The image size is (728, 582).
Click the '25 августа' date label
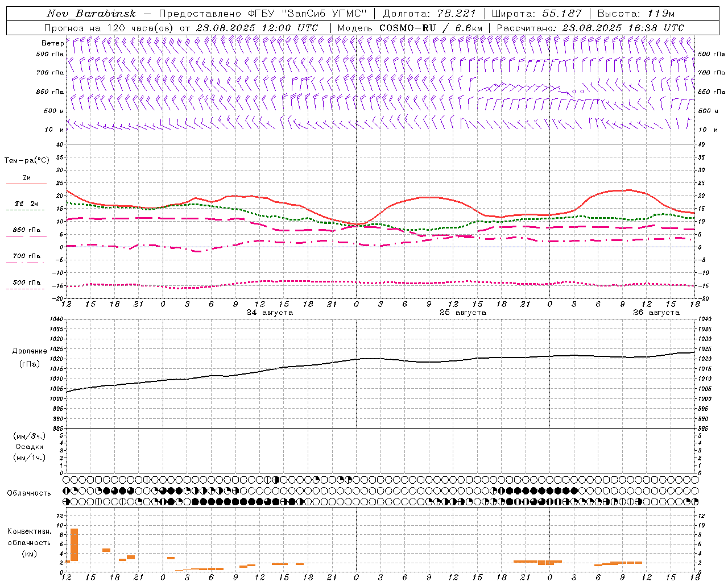(463, 313)
